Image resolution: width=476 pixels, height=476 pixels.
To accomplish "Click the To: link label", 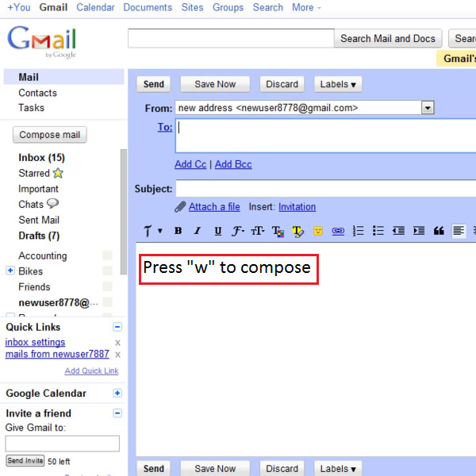I will pos(165,127).
